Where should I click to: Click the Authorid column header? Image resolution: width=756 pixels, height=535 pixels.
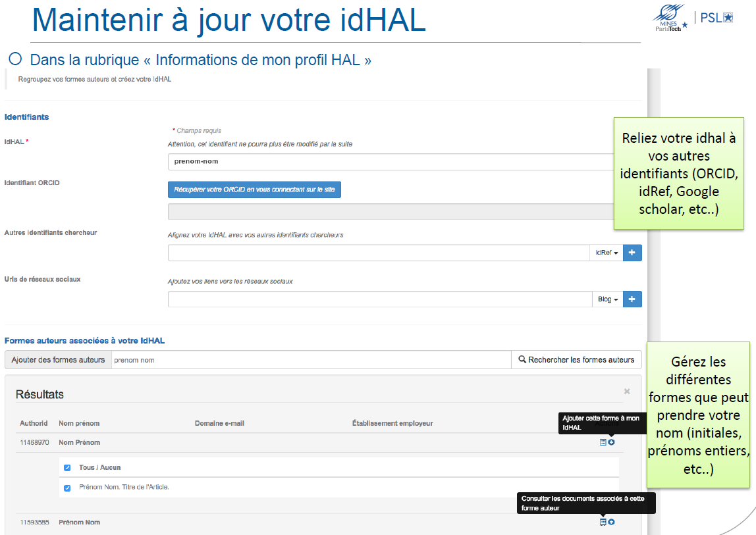[x=34, y=423]
